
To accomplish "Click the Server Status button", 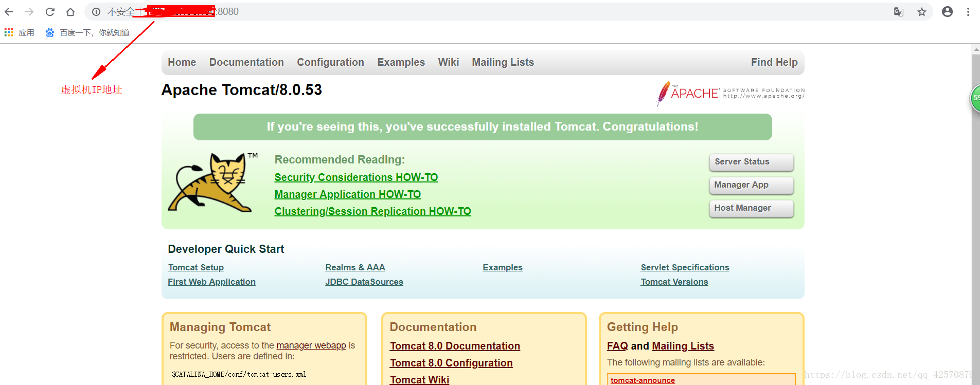I will [751, 162].
